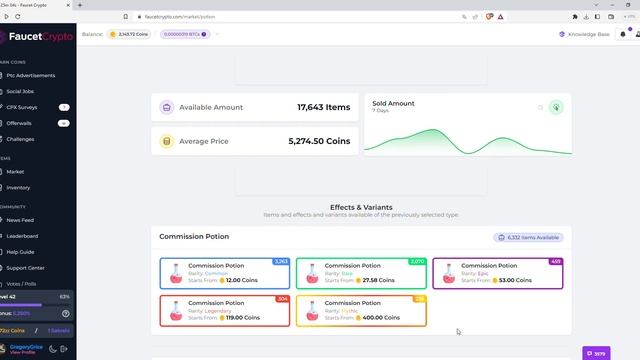
Task: Open Offerwalls in the sidebar
Action: coord(19,123)
